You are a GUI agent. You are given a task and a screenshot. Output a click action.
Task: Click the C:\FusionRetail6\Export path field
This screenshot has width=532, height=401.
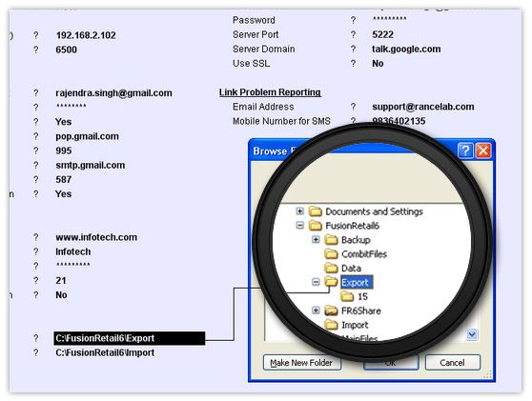130,338
